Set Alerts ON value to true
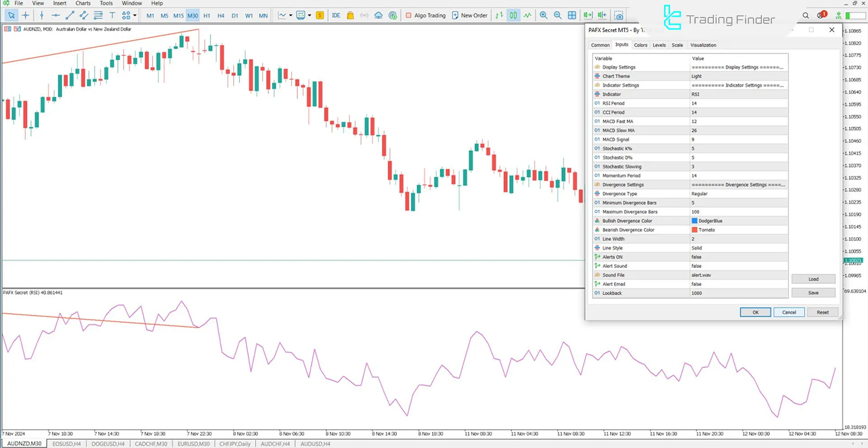 (x=738, y=257)
